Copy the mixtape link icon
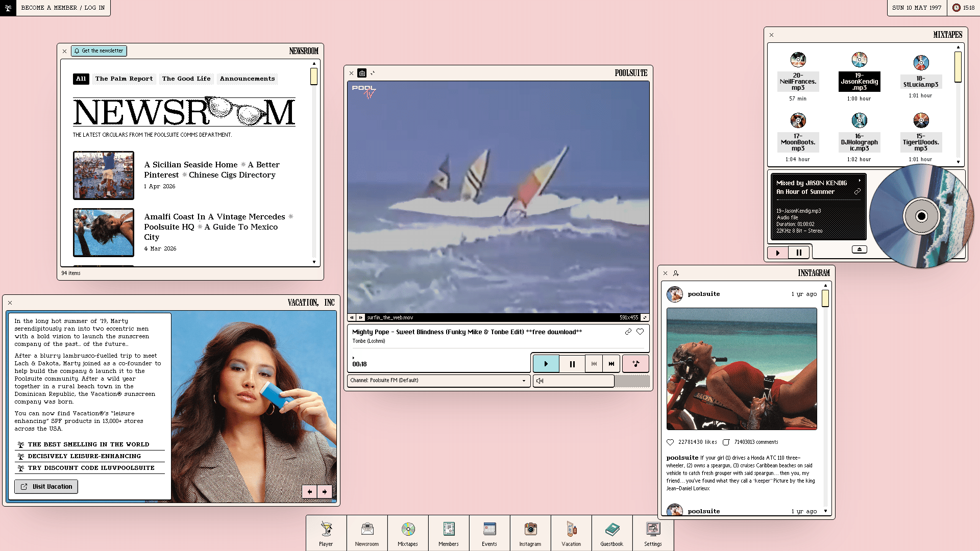 (857, 192)
